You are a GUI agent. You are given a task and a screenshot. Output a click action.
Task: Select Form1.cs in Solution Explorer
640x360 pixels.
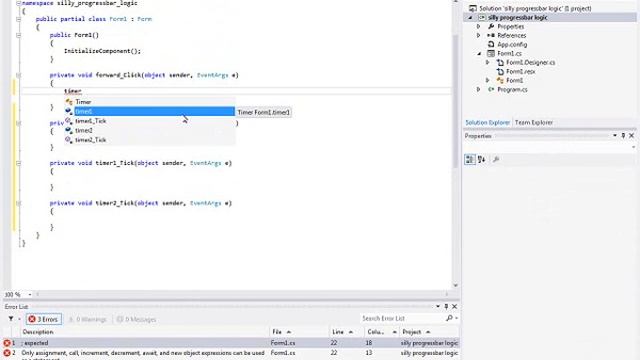[x=509, y=53]
